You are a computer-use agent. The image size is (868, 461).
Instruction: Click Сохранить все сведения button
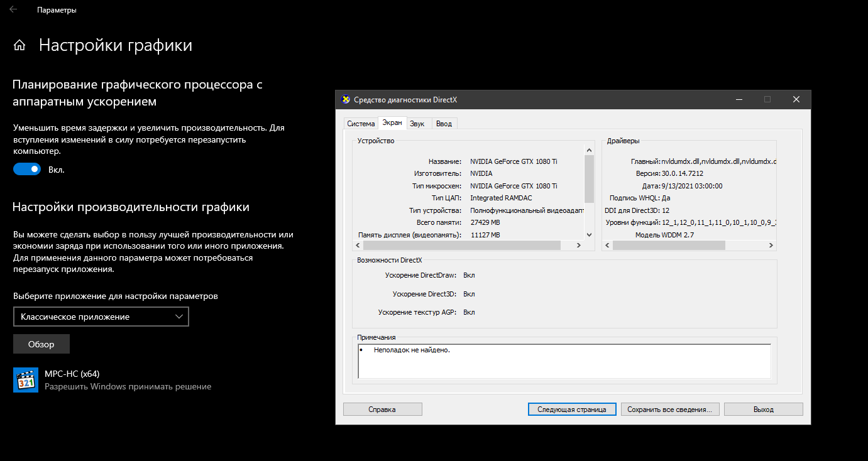[x=670, y=409]
